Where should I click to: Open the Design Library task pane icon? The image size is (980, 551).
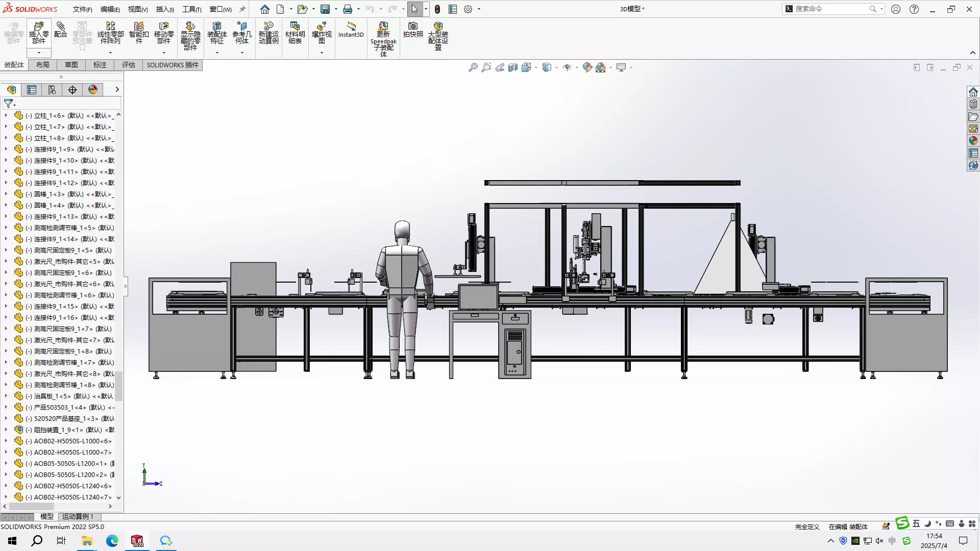click(973, 104)
